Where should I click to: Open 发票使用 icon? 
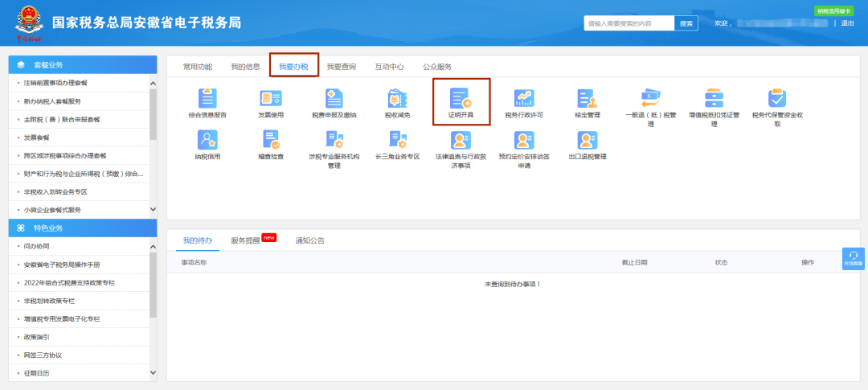click(x=271, y=99)
